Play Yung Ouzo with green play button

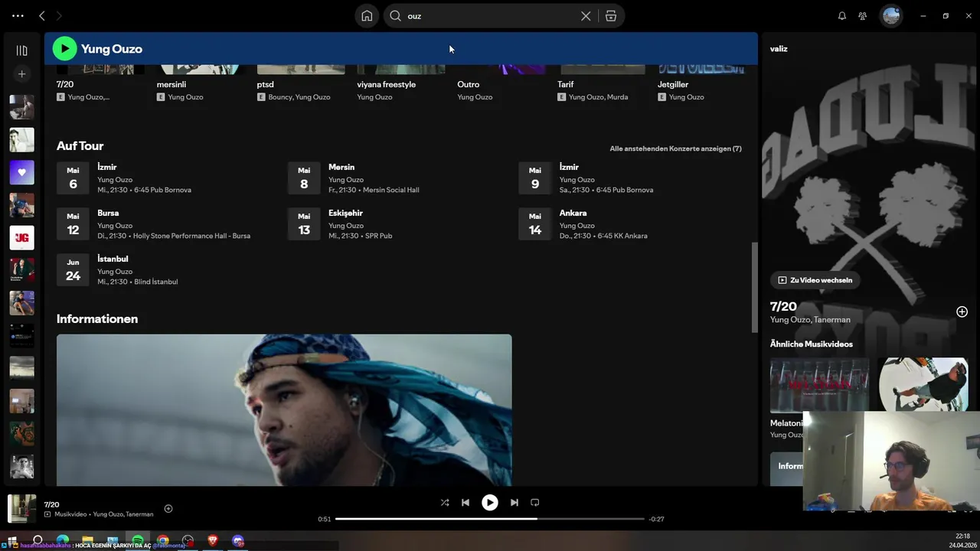[x=64, y=48]
